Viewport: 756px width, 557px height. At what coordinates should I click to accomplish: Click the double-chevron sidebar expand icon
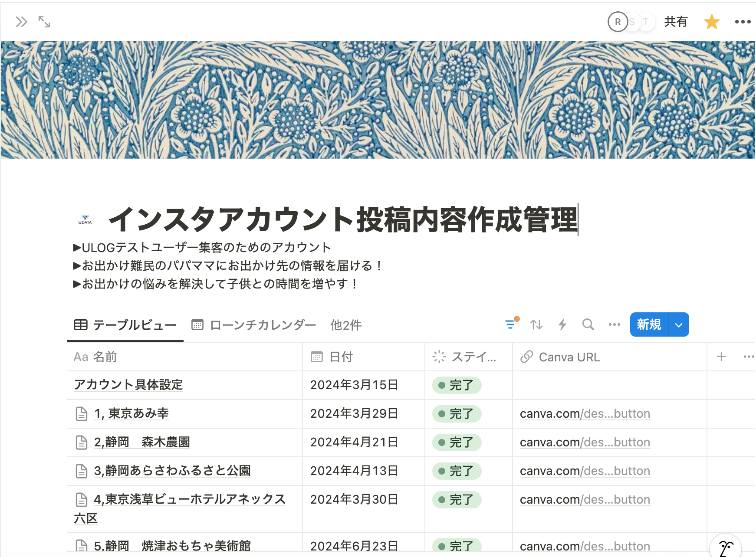(x=21, y=22)
